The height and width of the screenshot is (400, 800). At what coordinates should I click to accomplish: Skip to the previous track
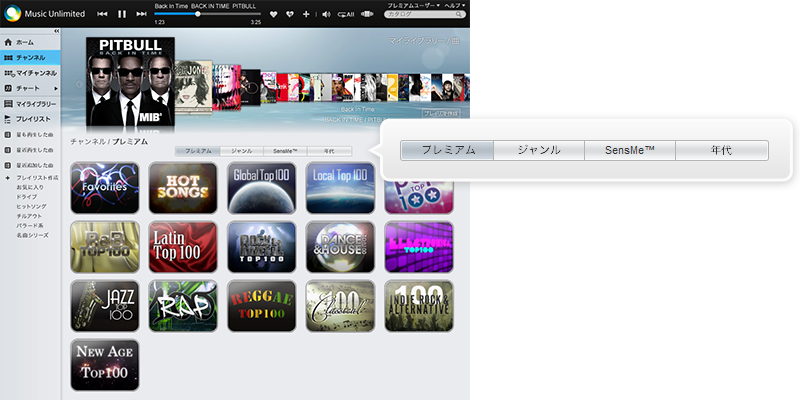click(x=103, y=14)
